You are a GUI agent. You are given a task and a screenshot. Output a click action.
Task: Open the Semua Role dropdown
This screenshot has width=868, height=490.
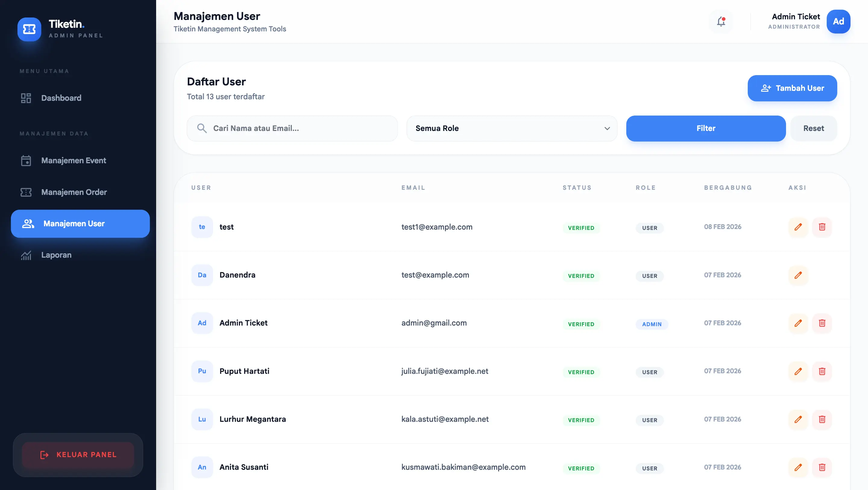click(511, 129)
